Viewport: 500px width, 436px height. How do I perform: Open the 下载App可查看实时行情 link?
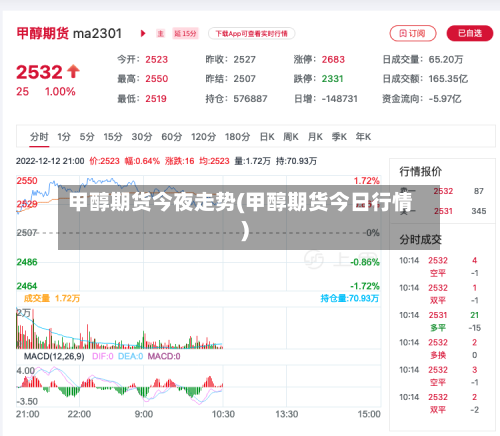click(x=251, y=33)
